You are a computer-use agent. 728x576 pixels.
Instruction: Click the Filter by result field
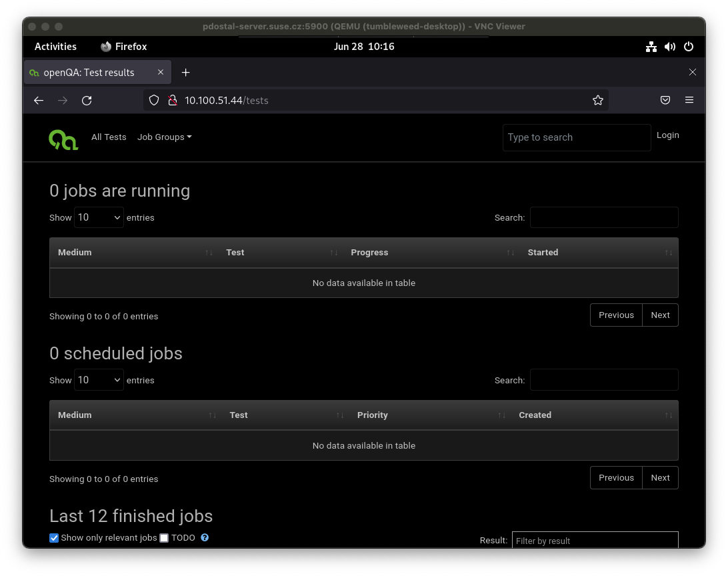pyautogui.click(x=595, y=540)
